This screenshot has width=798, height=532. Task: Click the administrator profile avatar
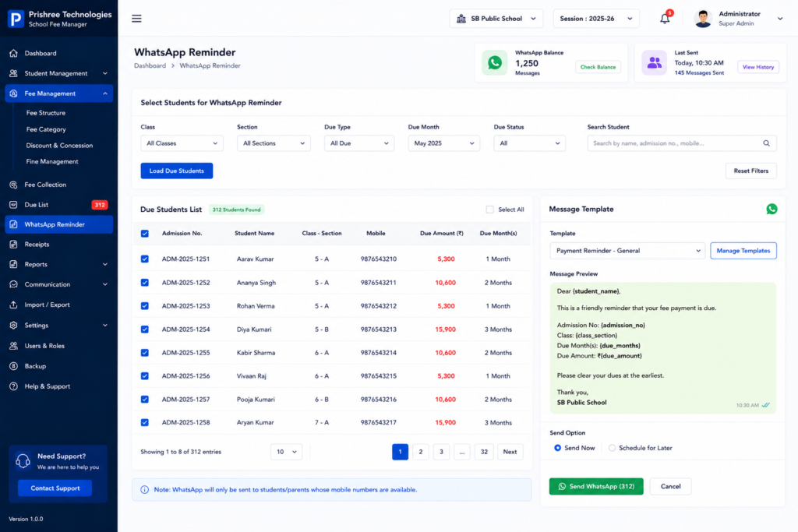(703, 19)
